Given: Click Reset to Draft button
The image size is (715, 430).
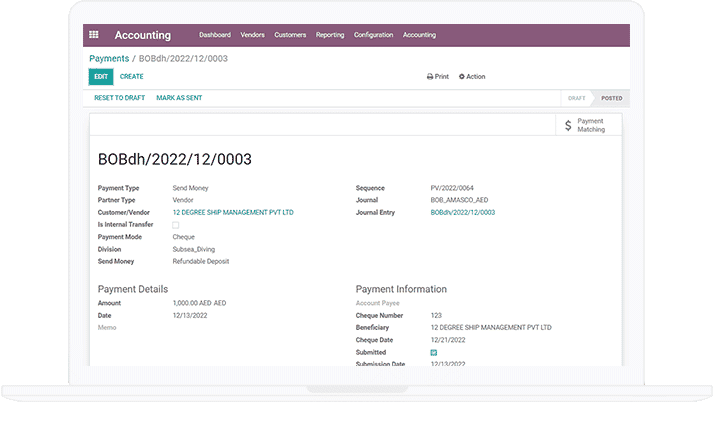Looking at the screenshot, I should 119,98.
